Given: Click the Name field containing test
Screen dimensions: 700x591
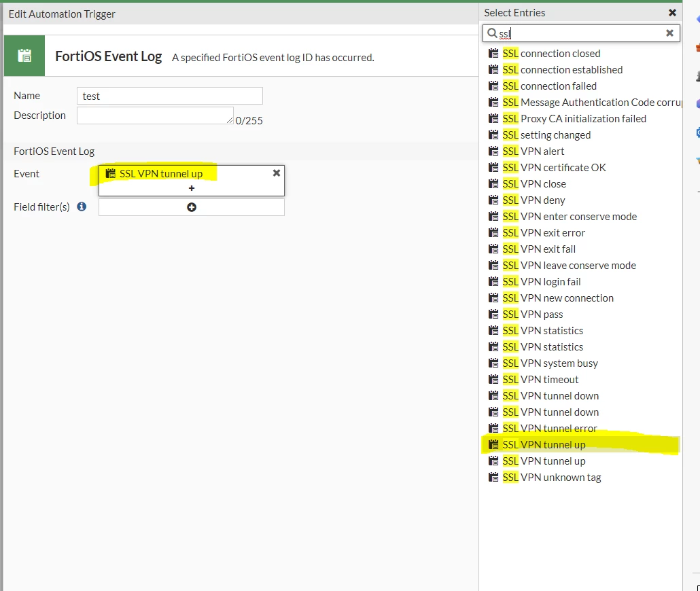Looking at the screenshot, I should coord(170,96).
